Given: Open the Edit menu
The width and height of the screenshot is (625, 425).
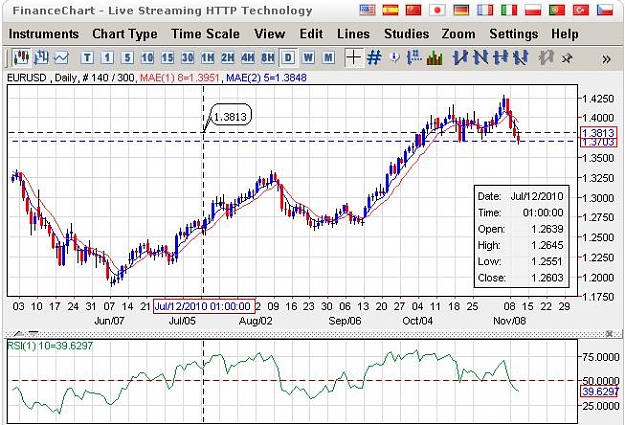Looking at the screenshot, I should click(x=311, y=34).
